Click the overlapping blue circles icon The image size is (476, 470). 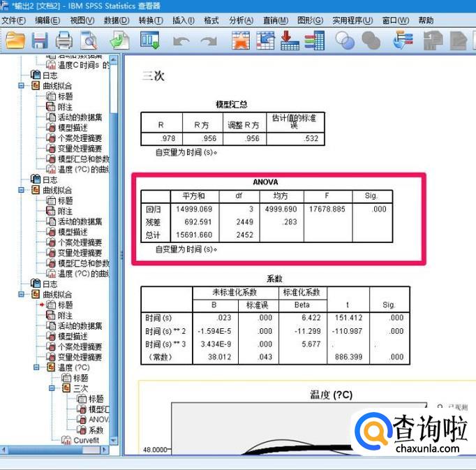[345, 41]
